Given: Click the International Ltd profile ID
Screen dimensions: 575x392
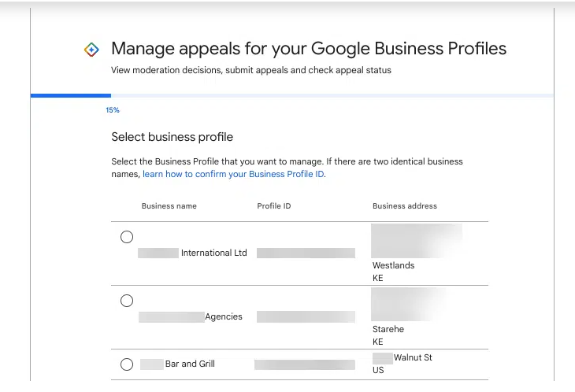Looking at the screenshot, I should pyautogui.click(x=306, y=253).
